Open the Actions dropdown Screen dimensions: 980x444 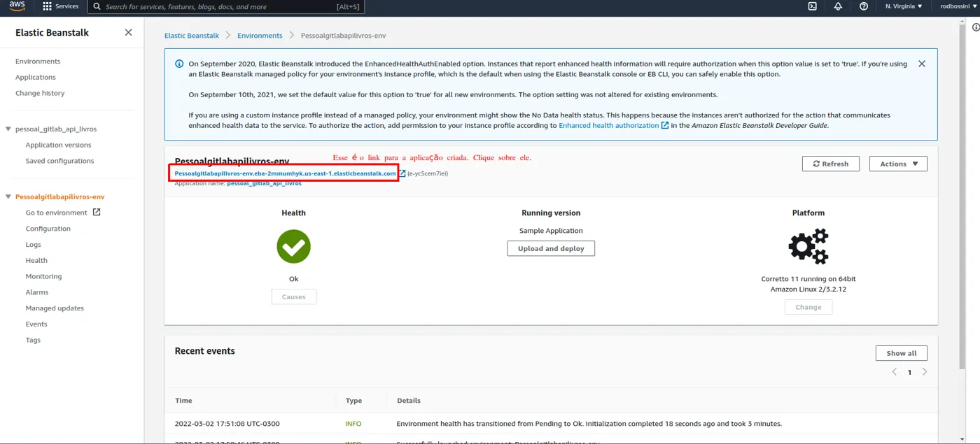click(898, 164)
